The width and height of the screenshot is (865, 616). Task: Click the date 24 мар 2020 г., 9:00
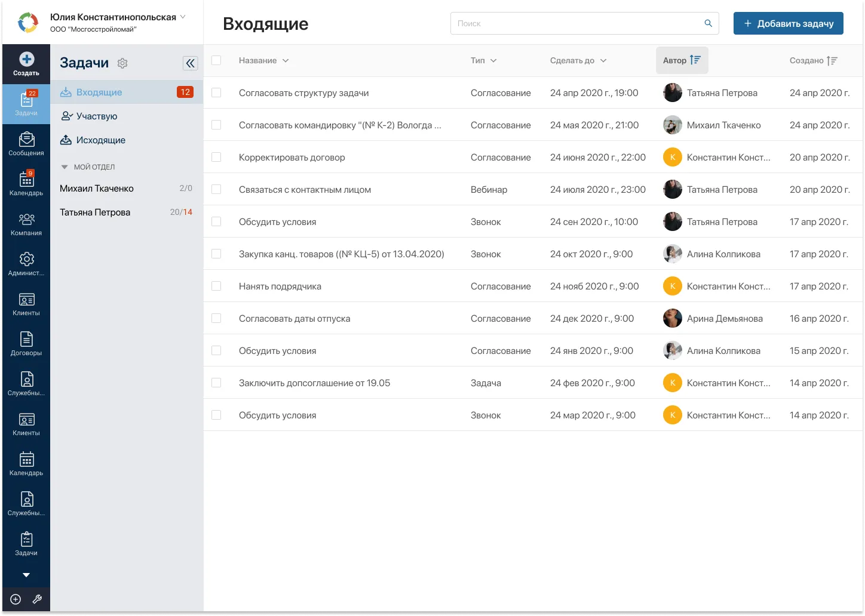(593, 415)
